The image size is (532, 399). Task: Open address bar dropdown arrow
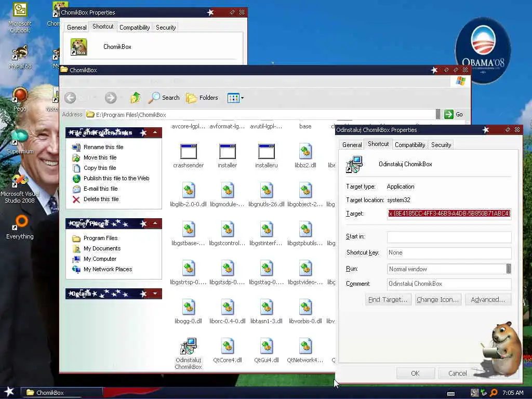[x=437, y=114]
